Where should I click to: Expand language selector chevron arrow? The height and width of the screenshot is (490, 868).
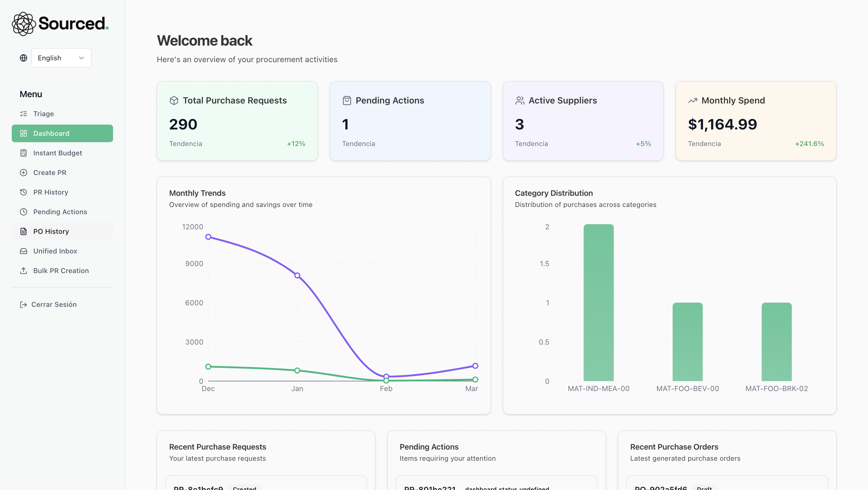coord(81,58)
